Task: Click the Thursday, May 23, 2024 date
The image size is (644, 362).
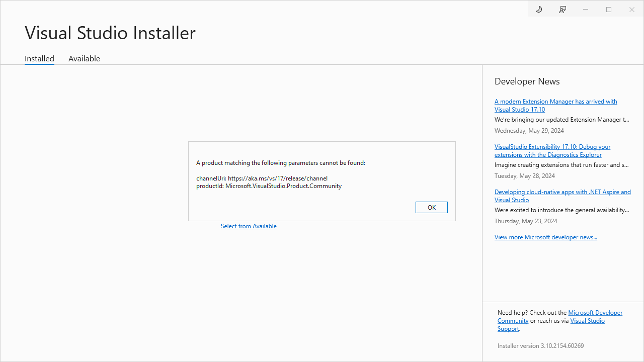Action: click(526, 221)
